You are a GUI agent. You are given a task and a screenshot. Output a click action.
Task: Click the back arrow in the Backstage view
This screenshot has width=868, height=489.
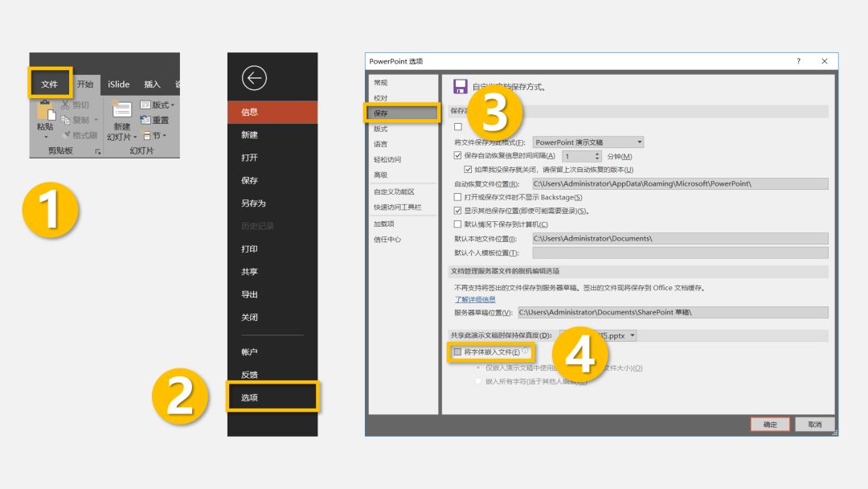coord(256,79)
